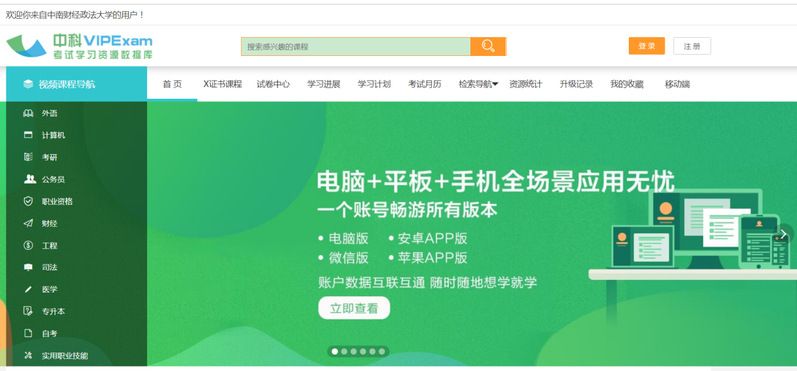Open 移动端 menu item

[x=677, y=84]
